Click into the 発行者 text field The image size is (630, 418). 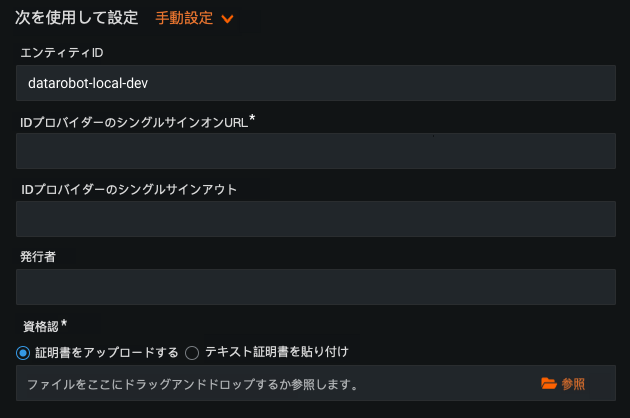(x=315, y=287)
